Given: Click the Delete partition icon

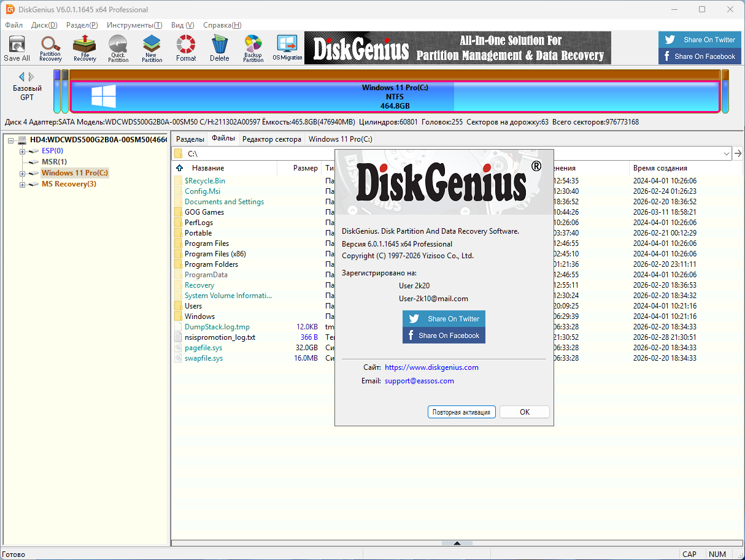Looking at the screenshot, I should (219, 48).
